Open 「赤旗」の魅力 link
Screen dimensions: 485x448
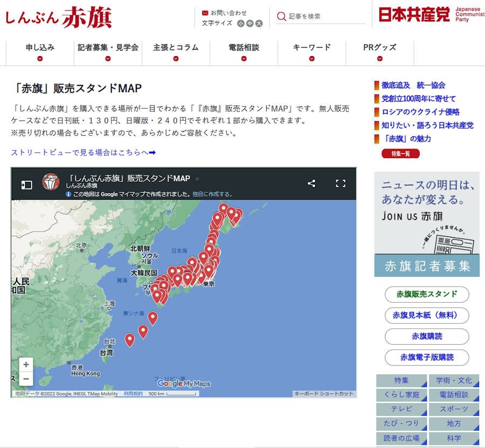pos(406,139)
